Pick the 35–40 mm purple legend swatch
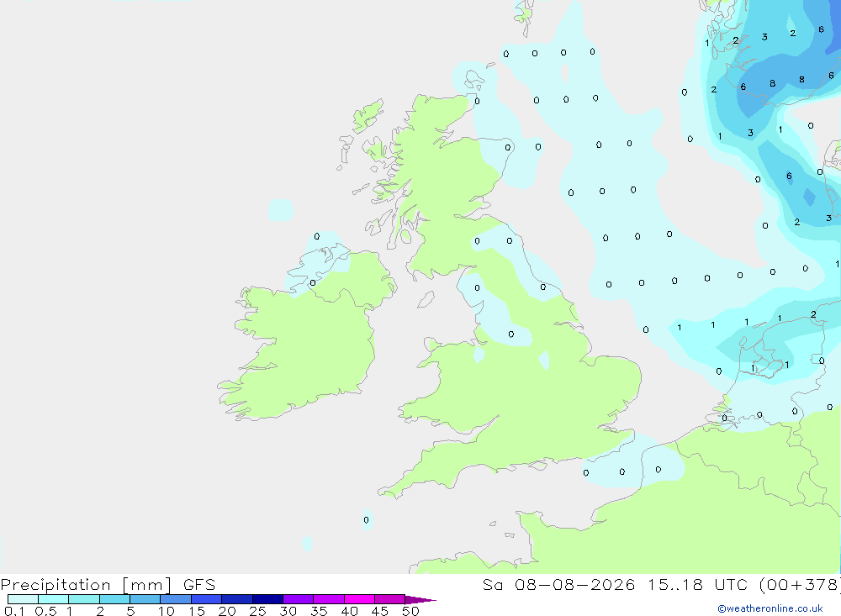The width and height of the screenshot is (841, 616). coord(329,599)
